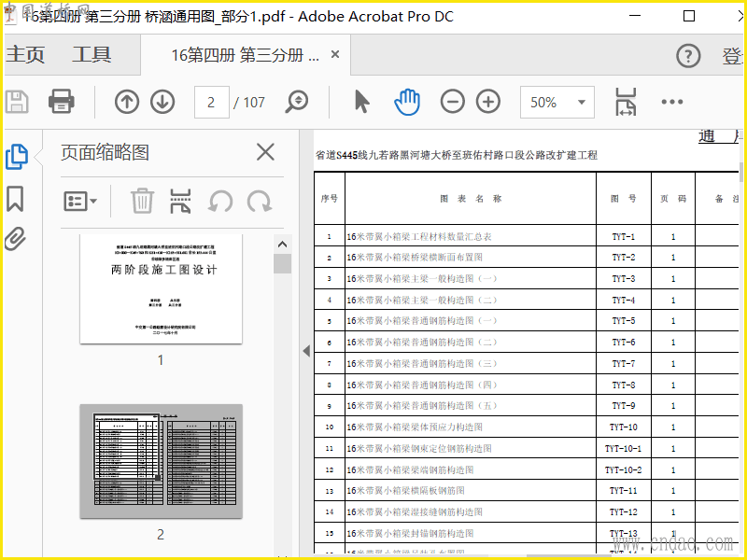The width and height of the screenshot is (747, 560).
Task: Click row 16米带翼小箱梁桥梁横断面布置图
Action: (x=471, y=258)
